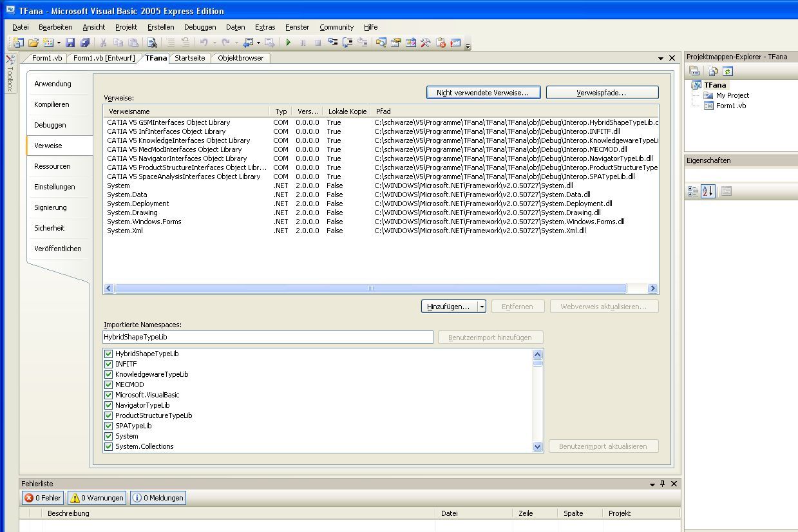
Task: Click the Undo arrow icon
Action: 204,43
